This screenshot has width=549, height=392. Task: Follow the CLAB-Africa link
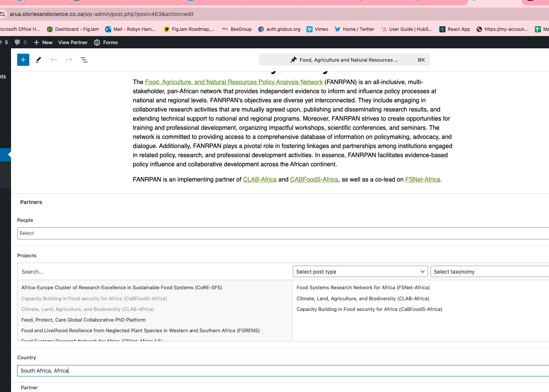click(260, 180)
